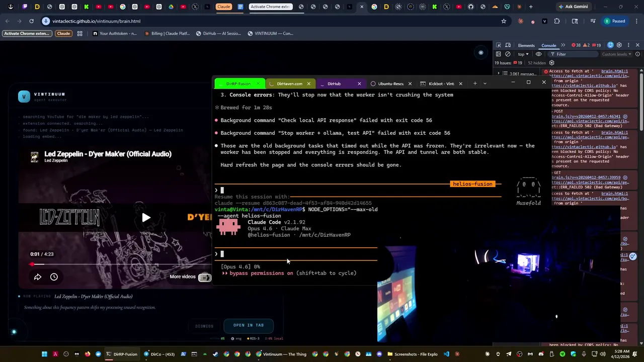Close the DirHub terminal tab

click(x=359, y=84)
